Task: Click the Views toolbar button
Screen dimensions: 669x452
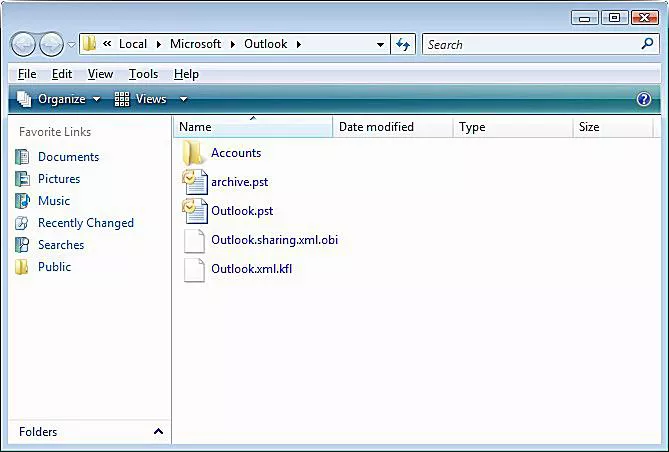Action: pos(140,99)
